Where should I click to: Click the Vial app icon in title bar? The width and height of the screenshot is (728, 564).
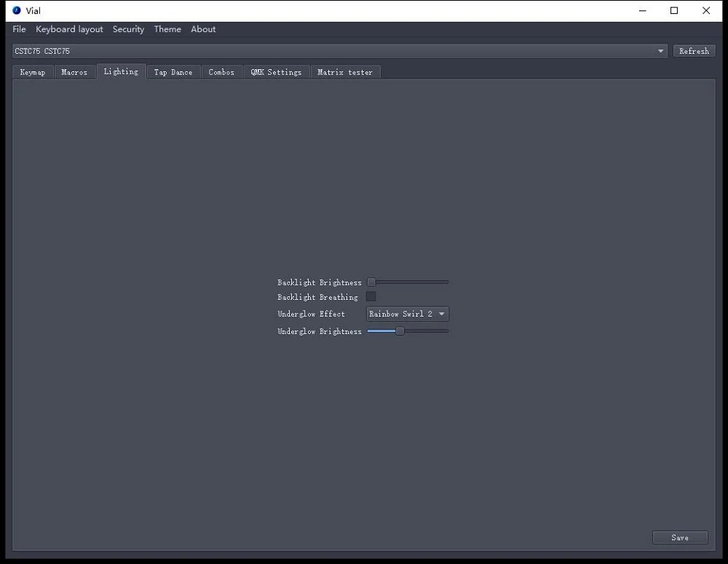[x=17, y=10]
